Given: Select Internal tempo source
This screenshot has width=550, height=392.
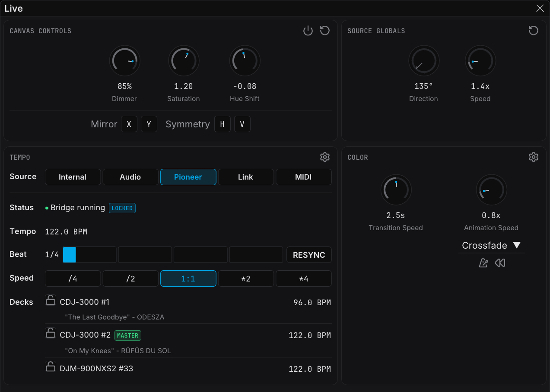Looking at the screenshot, I should (x=73, y=177).
